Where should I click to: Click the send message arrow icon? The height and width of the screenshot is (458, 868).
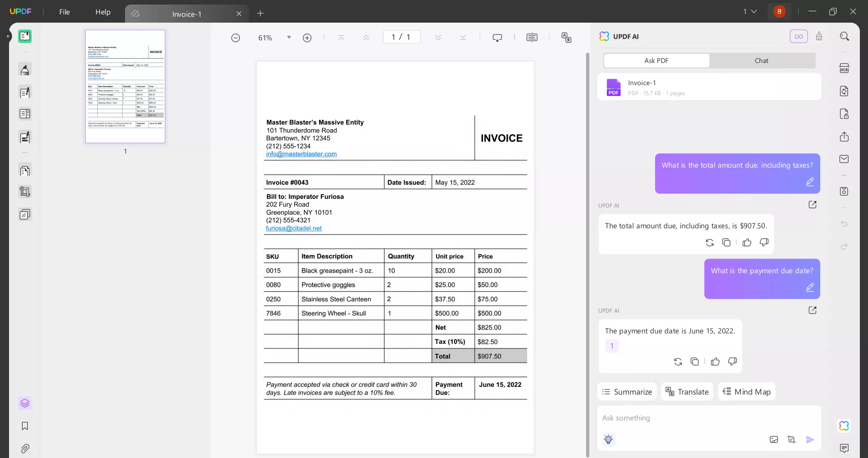810,439
